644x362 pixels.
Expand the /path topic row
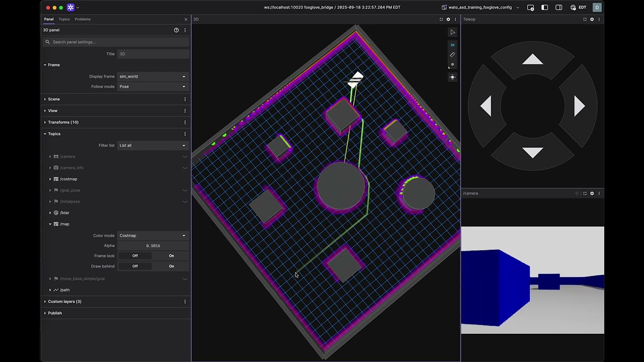click(x=50, y=290)
